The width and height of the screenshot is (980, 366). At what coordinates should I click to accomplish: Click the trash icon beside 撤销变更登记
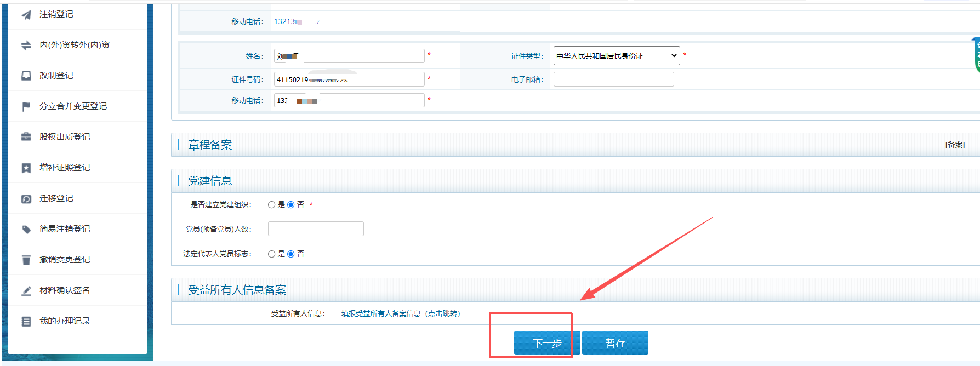[26, 260]
